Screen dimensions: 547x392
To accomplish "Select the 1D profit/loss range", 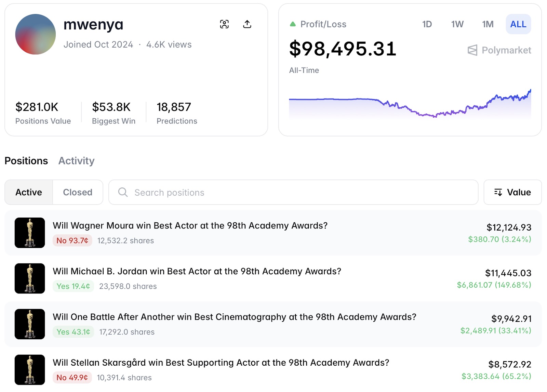I will point(427,24).
